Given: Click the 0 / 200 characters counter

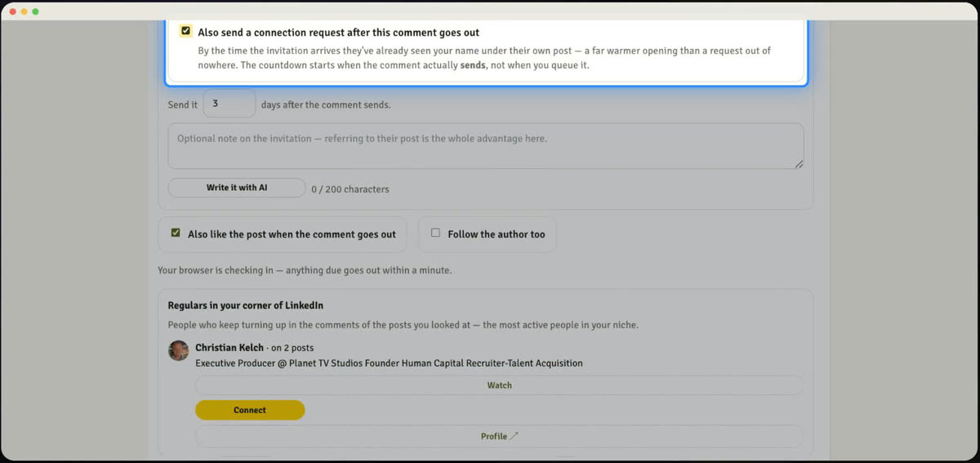Looking at the screenshot, I should [350, 189].
